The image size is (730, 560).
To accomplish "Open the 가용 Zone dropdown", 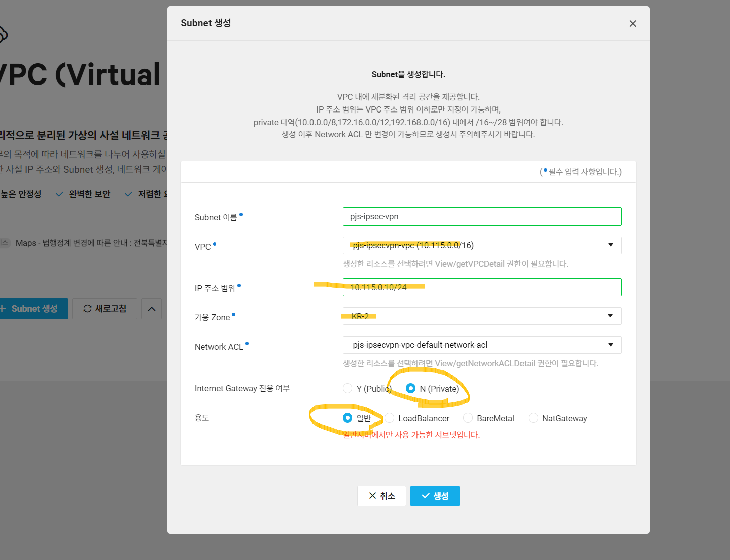I will 482,316.
